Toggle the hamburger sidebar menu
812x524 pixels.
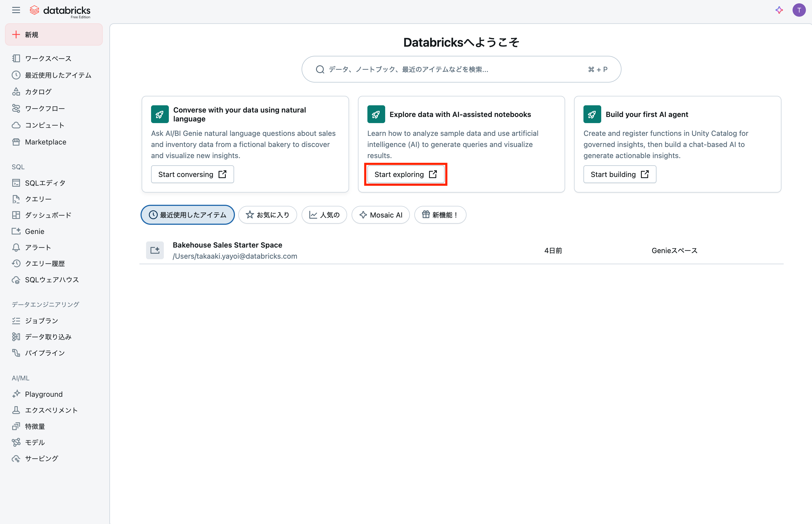click(x=16, y=10)
